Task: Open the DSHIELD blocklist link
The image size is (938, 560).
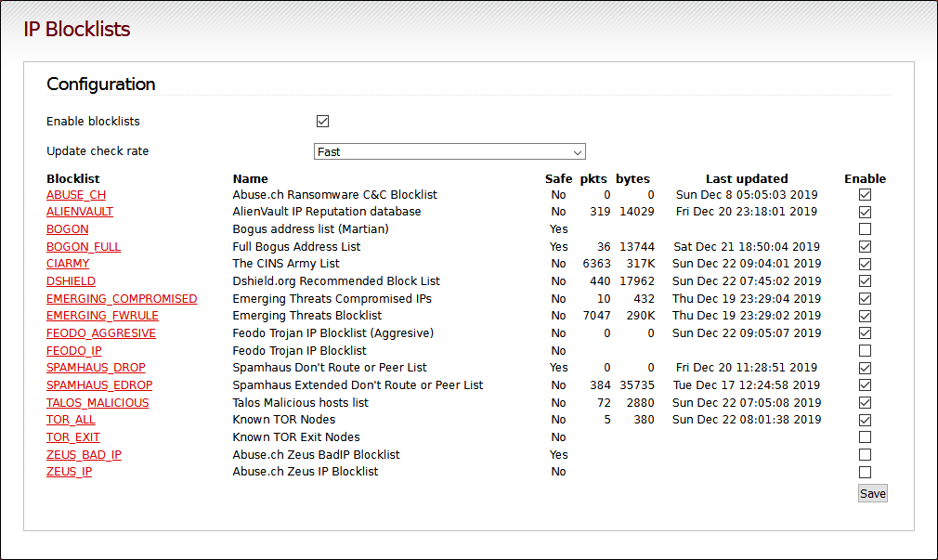Action: click(x=71, y=281)
